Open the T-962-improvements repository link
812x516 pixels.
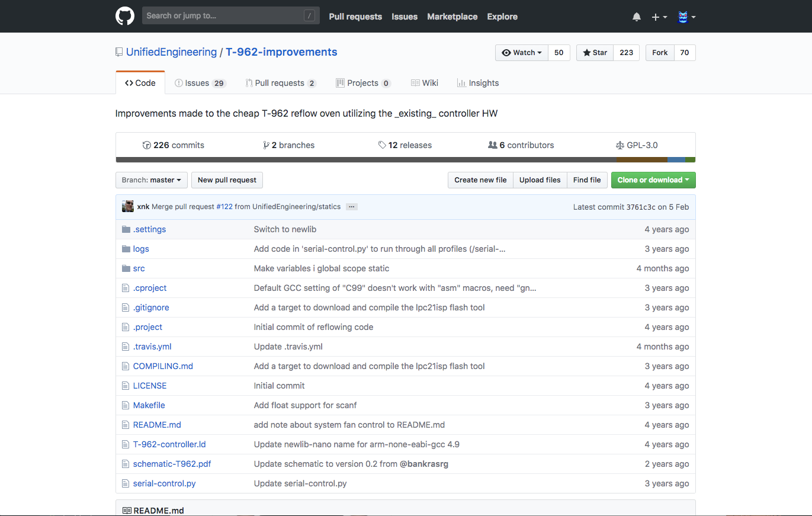pyautogui.click(x=281, y=52)
